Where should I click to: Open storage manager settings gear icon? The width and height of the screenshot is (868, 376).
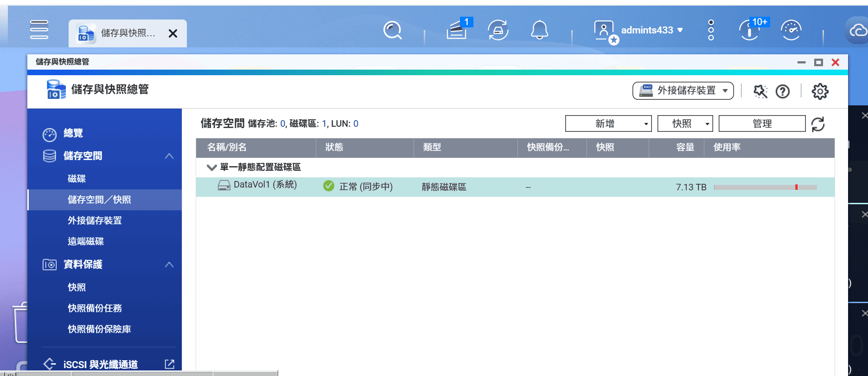pos(820,91)
